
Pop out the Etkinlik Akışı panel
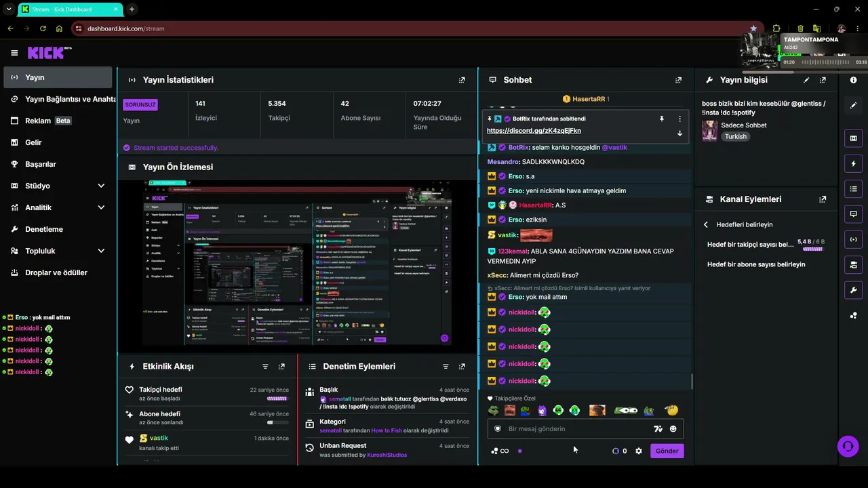281,367
